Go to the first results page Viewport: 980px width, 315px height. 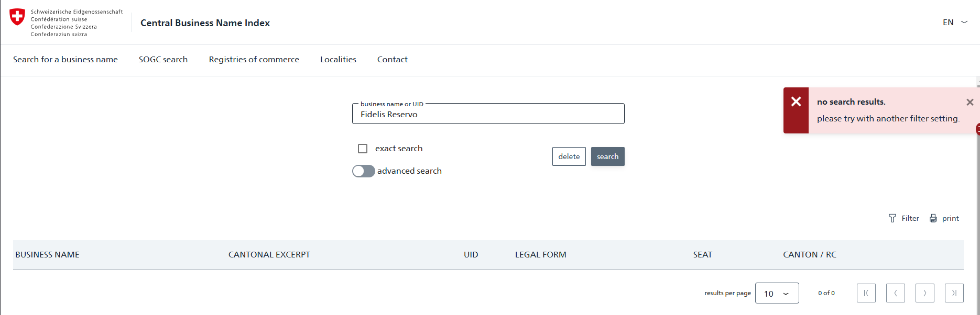[866, 293]
